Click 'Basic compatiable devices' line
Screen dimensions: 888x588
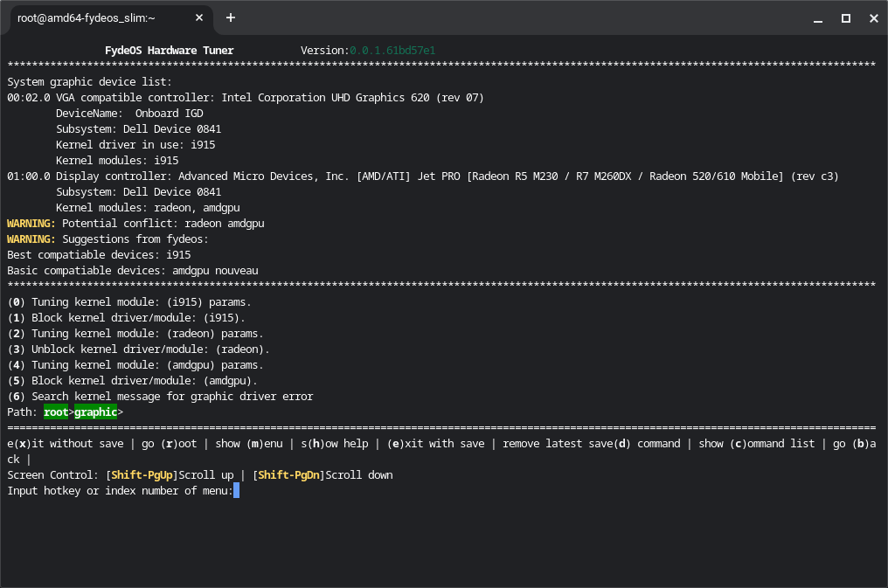tap(133, 271)
